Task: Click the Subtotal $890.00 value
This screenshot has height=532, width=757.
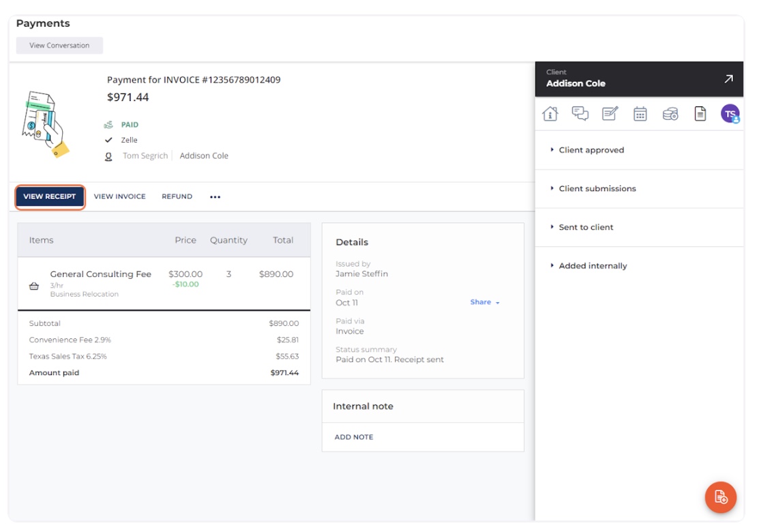Action: (x=284, y=323)
